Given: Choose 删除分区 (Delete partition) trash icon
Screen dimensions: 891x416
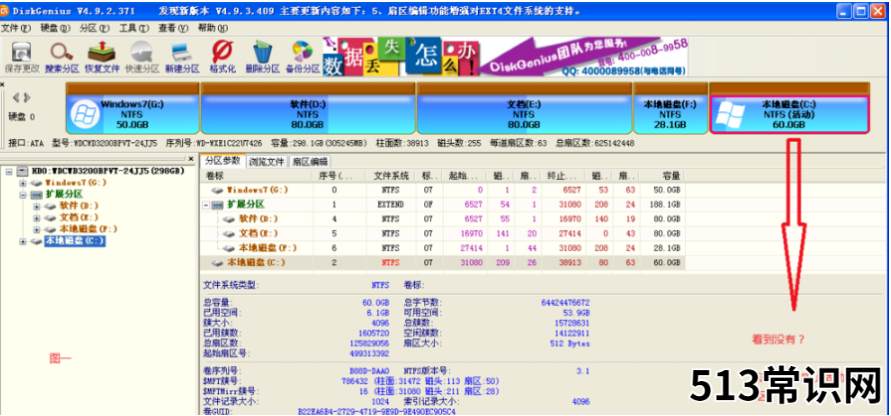Looking at the screenshot, I should 262,52.
